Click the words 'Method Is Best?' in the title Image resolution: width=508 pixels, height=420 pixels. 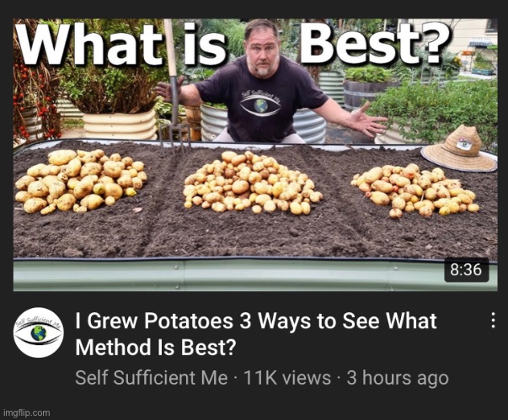[x=156, y=348]
